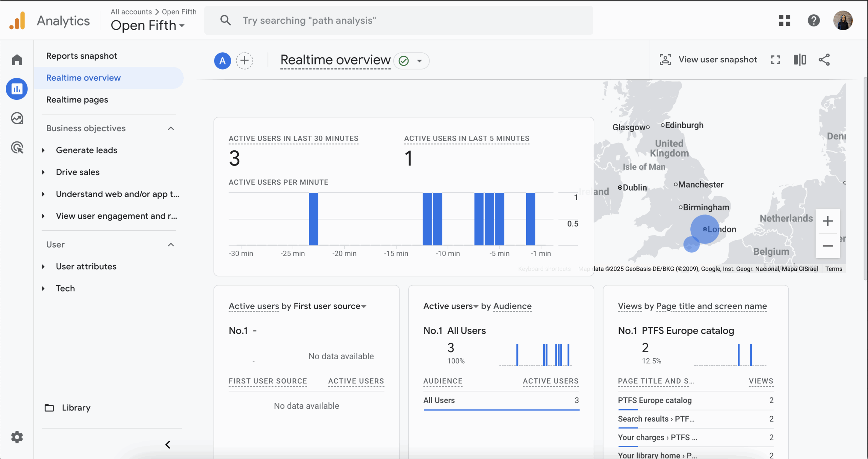Open the Google apps grid icon

click(x=785, y=20)
